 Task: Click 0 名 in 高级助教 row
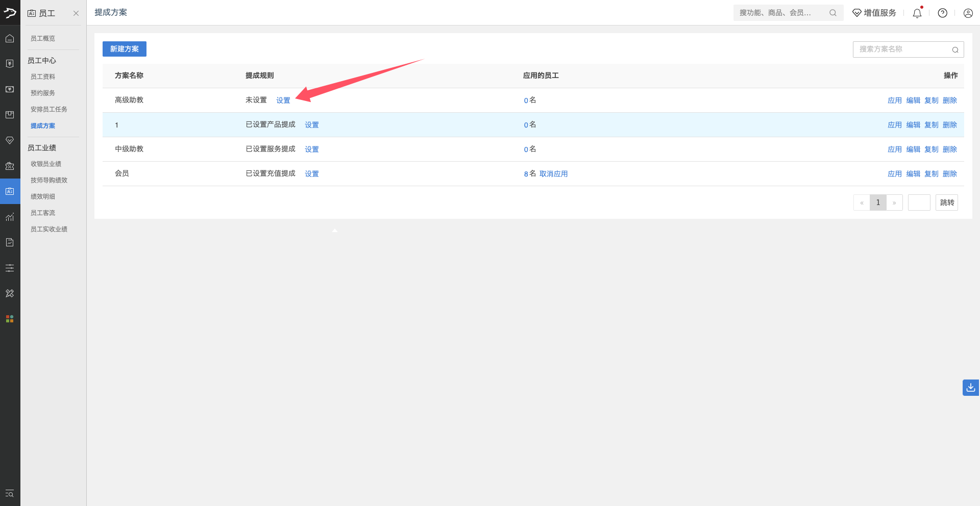tap(530, 100)
